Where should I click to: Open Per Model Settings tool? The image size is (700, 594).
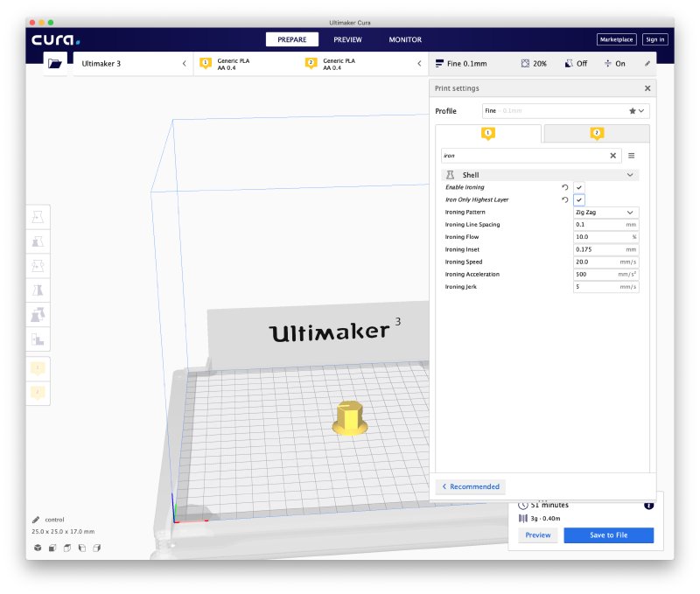click(x=38, y=315)
